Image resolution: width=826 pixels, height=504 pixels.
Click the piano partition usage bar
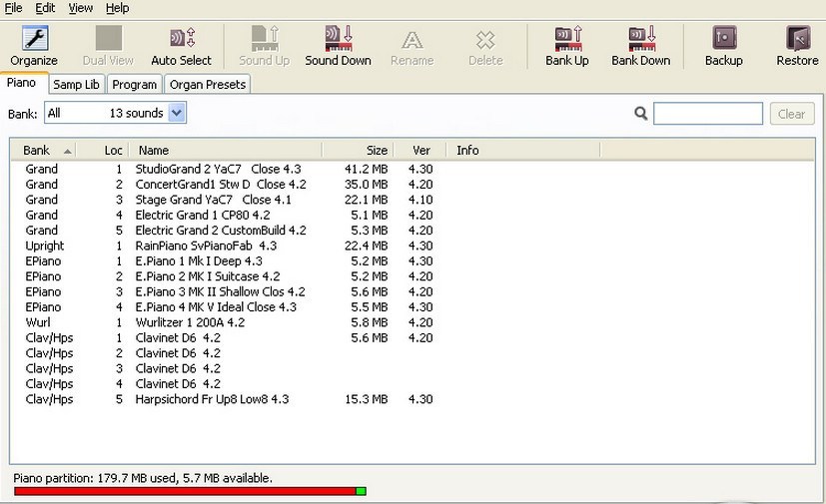tap(190, 491)
